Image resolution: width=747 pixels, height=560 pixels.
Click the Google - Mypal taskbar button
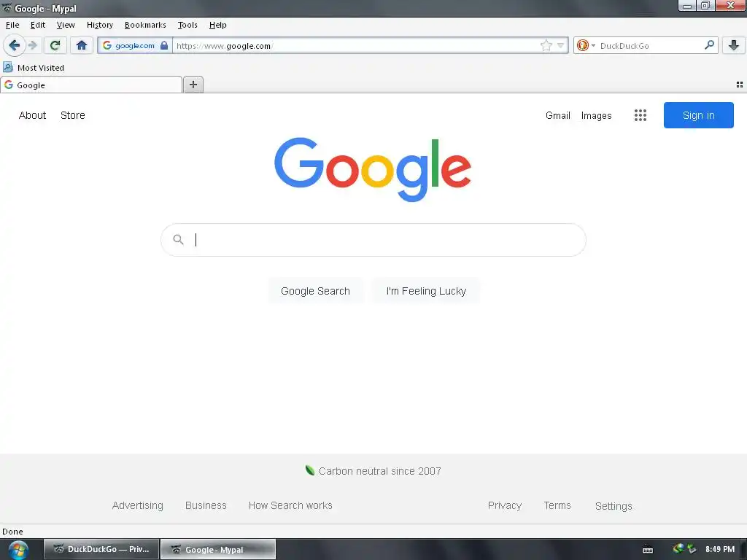point(217,549)
